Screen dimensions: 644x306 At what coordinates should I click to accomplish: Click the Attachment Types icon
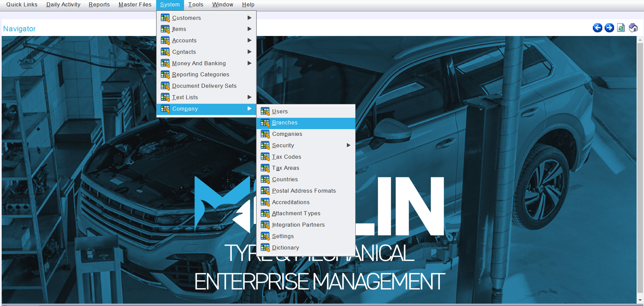[265, 213]
